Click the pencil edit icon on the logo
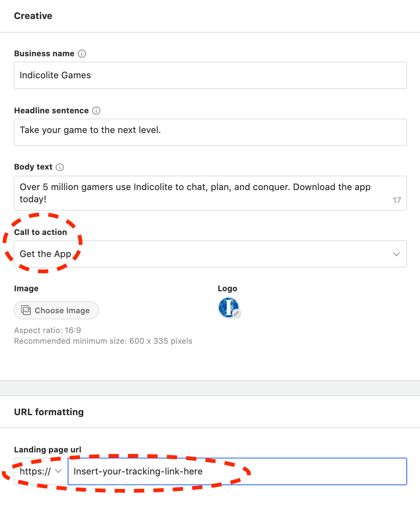The image size is (420, 514). [x=237, y=314]
